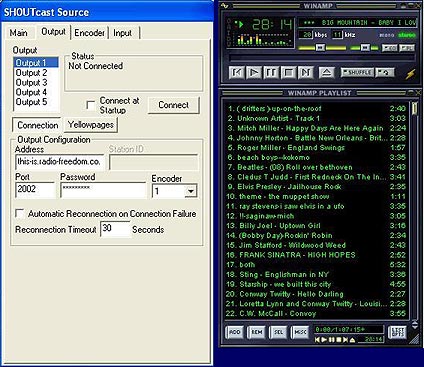Click the Password input field
Screen dimensions: 424x367
[x=103, y=189]
